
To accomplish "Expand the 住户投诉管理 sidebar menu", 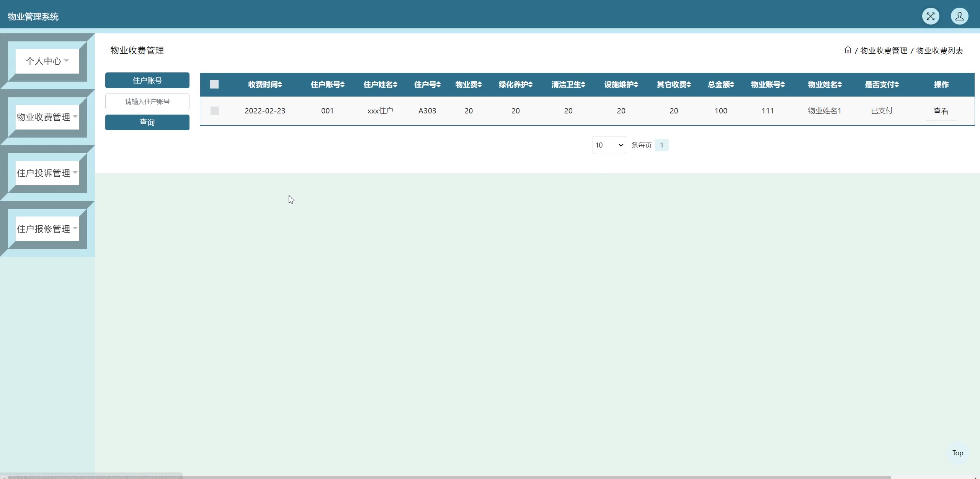I will (x=47, y=173).
